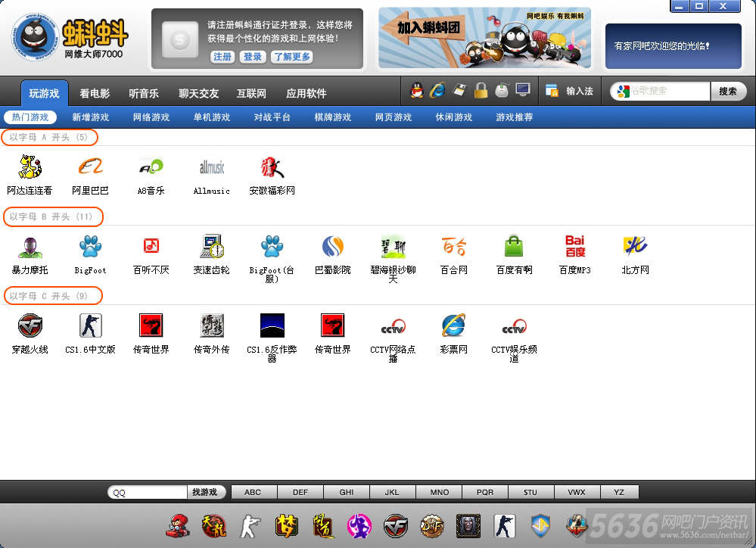The height and width of the screenshot is (548, 756).
Task: Filter games by MNO letters
Action: (x=439, y=492)
